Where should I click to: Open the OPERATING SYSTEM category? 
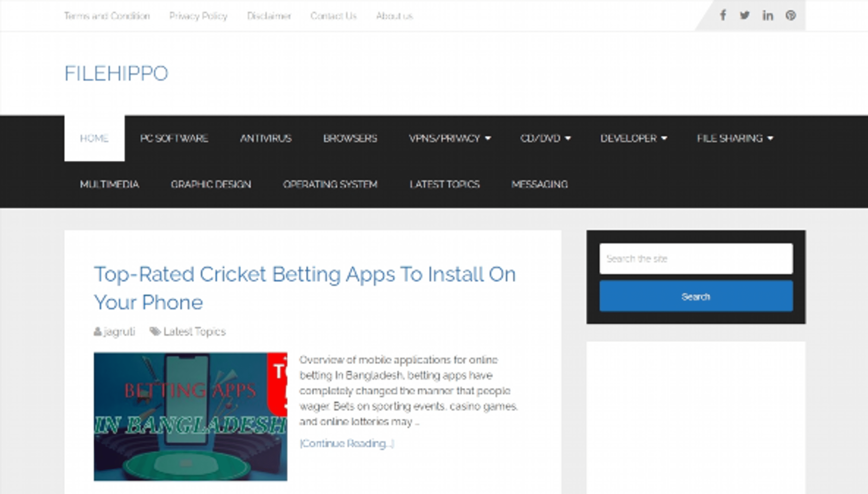coord(330,184)
